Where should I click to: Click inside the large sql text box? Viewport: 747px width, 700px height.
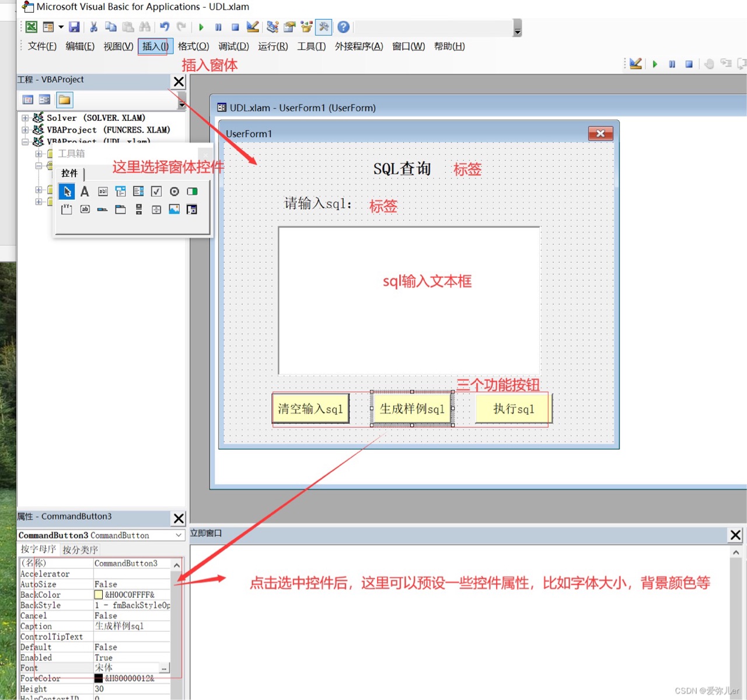click(x=409, y=301)
